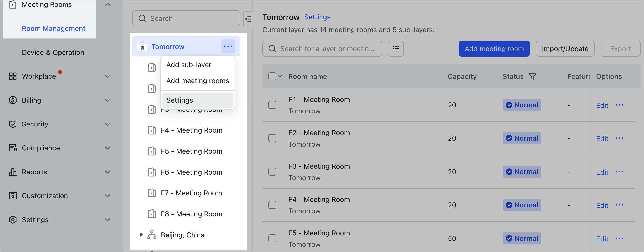Click Edit on F4 Meeting Room
The width and height of the screenshot is (644, 252).
[x=602, y=205]
